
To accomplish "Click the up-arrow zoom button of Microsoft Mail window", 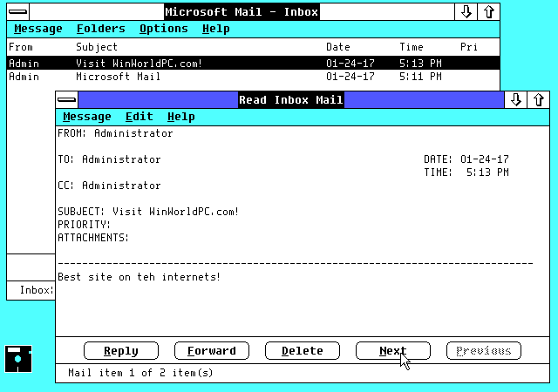I will tap(488, 11).
